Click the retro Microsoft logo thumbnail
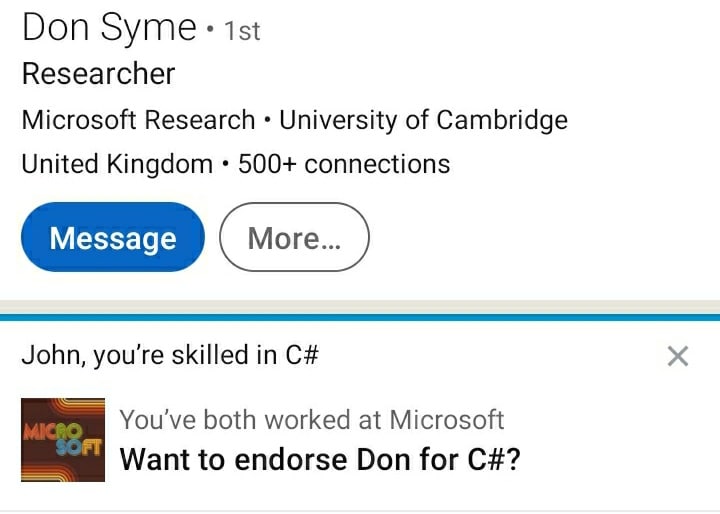The width and height of the screenshot is (720, 514). 63,440
